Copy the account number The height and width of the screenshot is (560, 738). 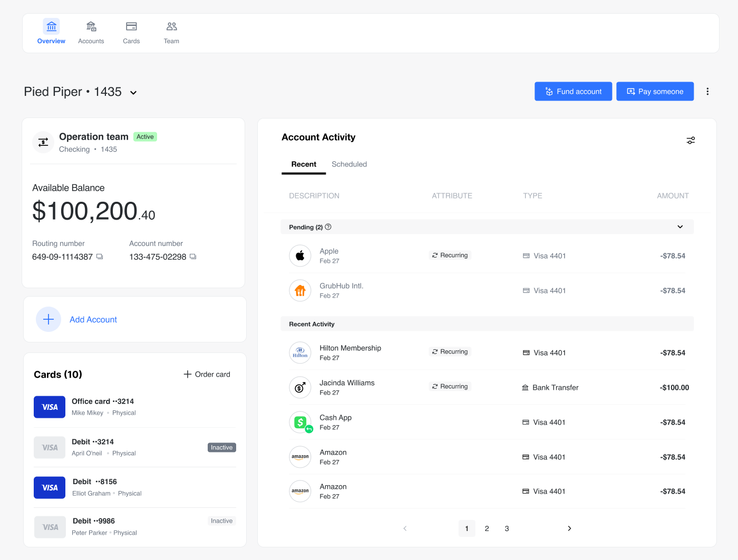coord(192,257)
